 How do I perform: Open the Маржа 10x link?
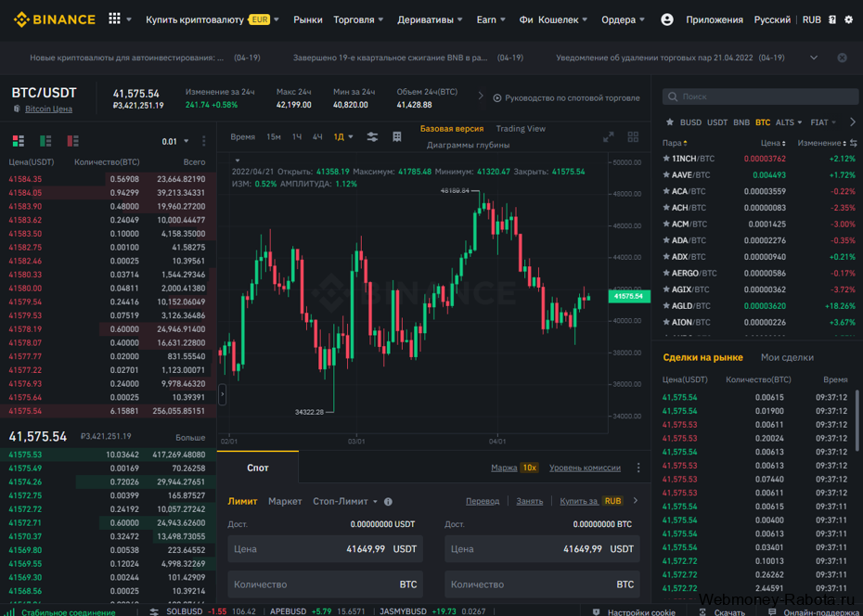pos(515,468)
